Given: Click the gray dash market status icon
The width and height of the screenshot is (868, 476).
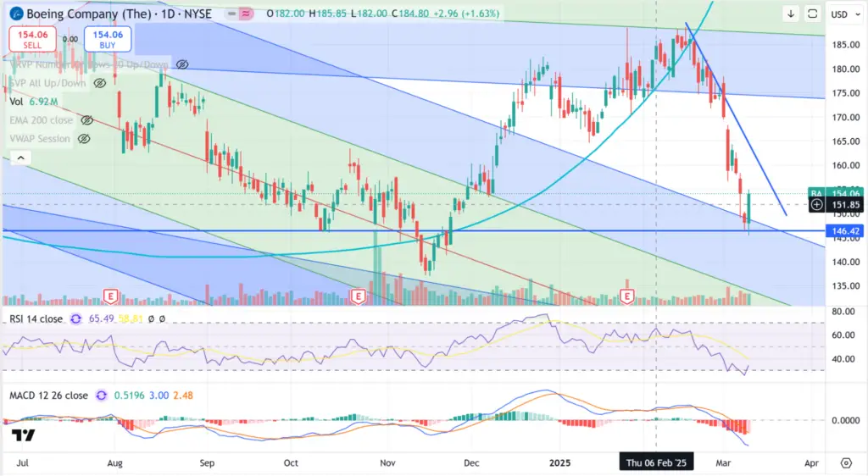Looking at the screenshot, I should (232, 14).
